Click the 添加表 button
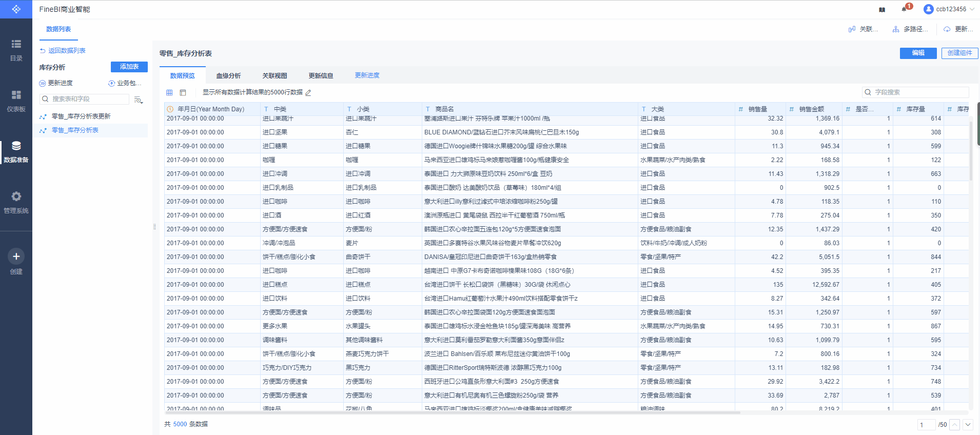This screenshot has width=980, height=435. pyautogui.click(x=129, y=67)
